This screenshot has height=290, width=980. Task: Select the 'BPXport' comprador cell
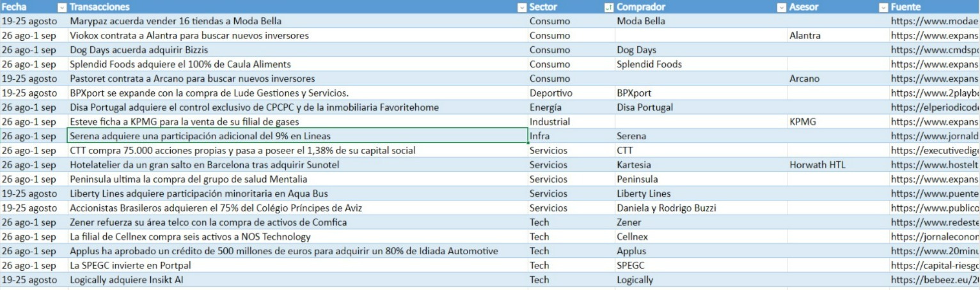(x=701, y=93)
